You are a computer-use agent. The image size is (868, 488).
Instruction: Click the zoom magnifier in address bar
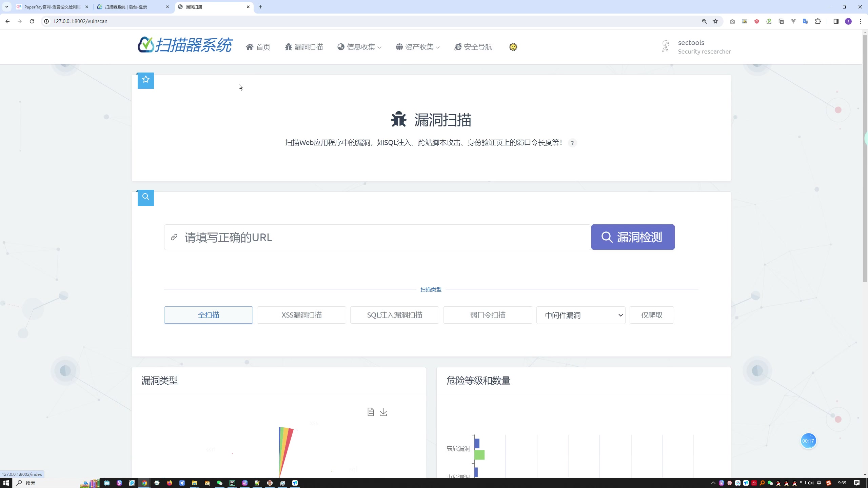tap(705, 21)
